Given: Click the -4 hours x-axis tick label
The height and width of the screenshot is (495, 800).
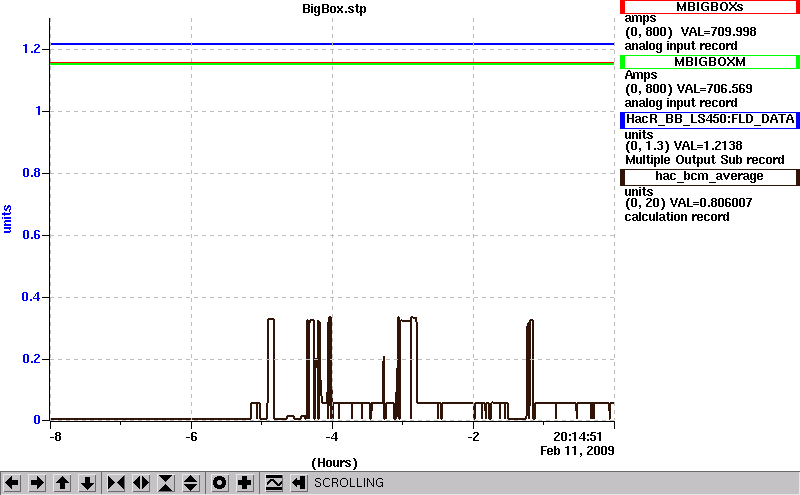Looking at the screenshot, I should pos(332,437).
